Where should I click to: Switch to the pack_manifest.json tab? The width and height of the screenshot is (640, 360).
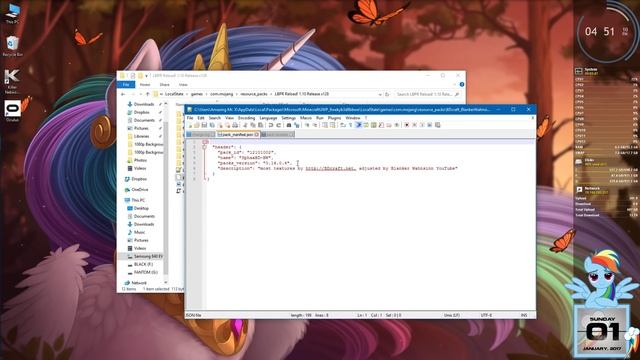point(237,134)
